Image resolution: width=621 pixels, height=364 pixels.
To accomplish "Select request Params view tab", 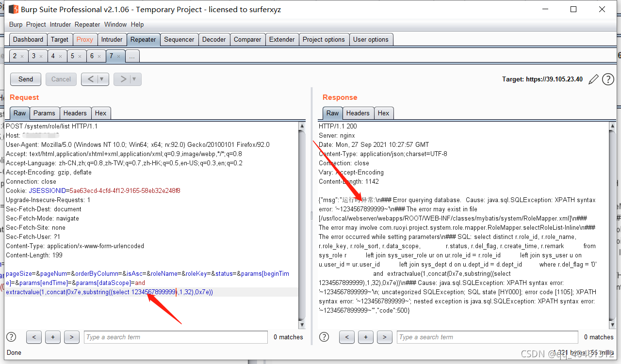I will pos(44,113).
